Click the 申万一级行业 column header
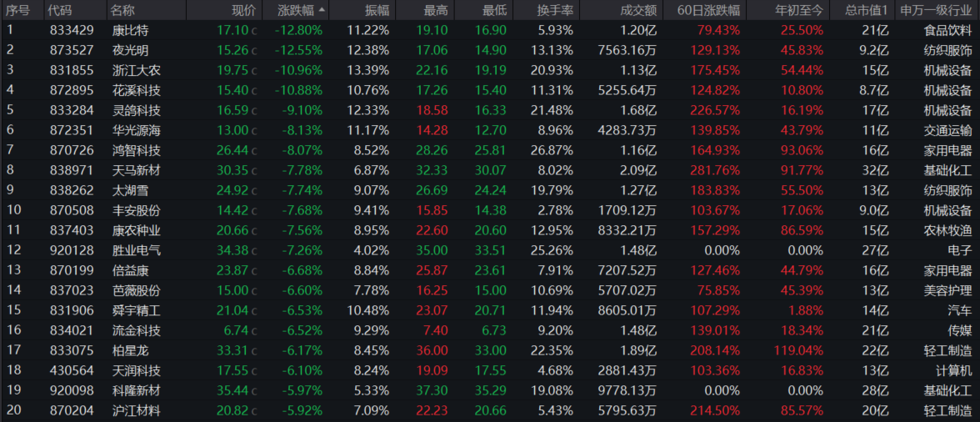The width and height of the screenshot is (980, 422). (x=937, y=10)
